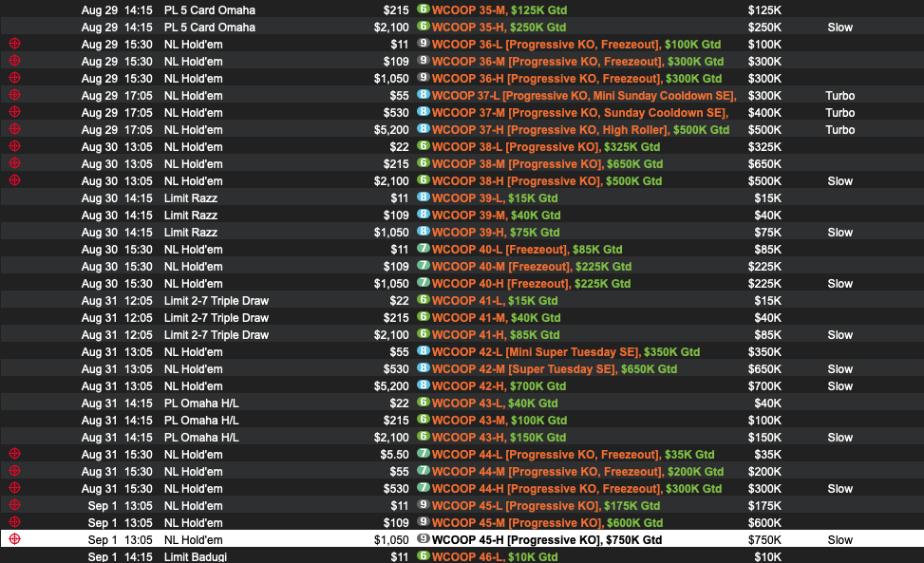The height and width of the screenshot is (563, 924).
Task: Open WCOOP 46-L, $10K Gtd Badugi
Action: point(495,556)
